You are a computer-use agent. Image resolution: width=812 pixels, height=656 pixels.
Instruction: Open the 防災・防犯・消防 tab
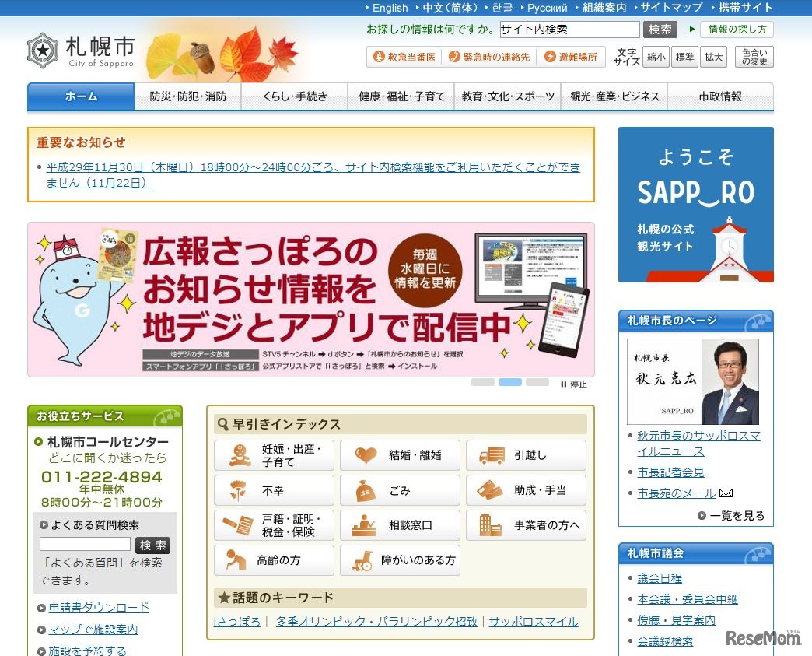(x=187, y=96)
